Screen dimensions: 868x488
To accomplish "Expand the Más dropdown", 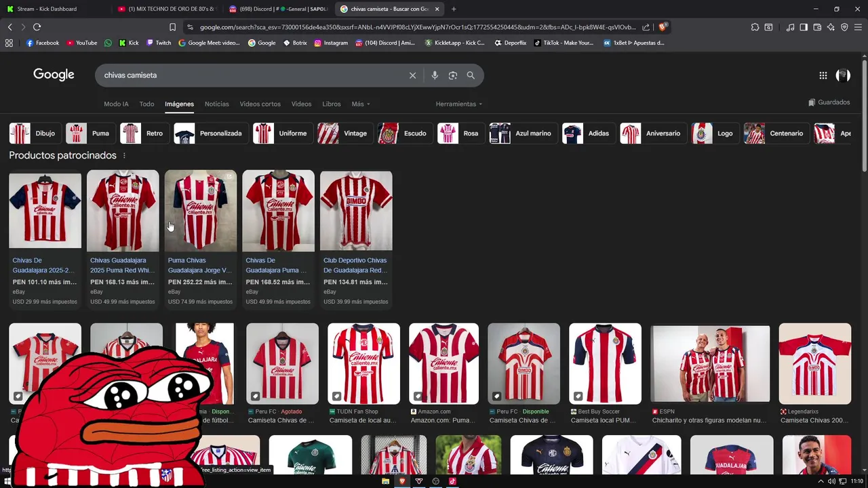I will (361, 104).
